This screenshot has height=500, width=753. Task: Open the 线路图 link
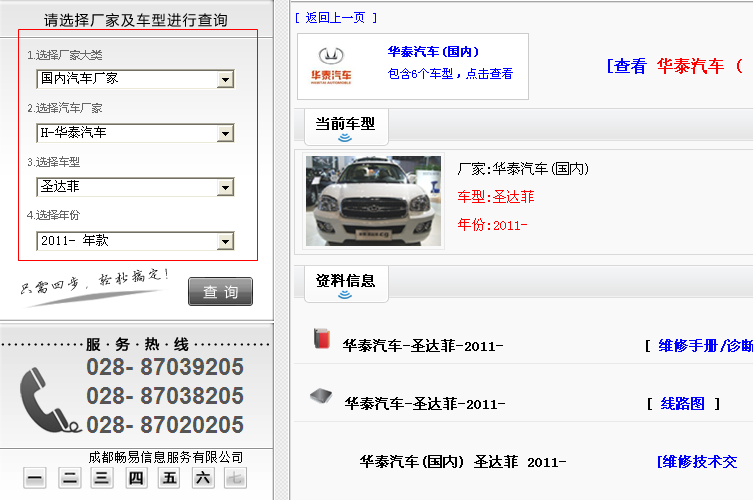click(x=682, y=403)
